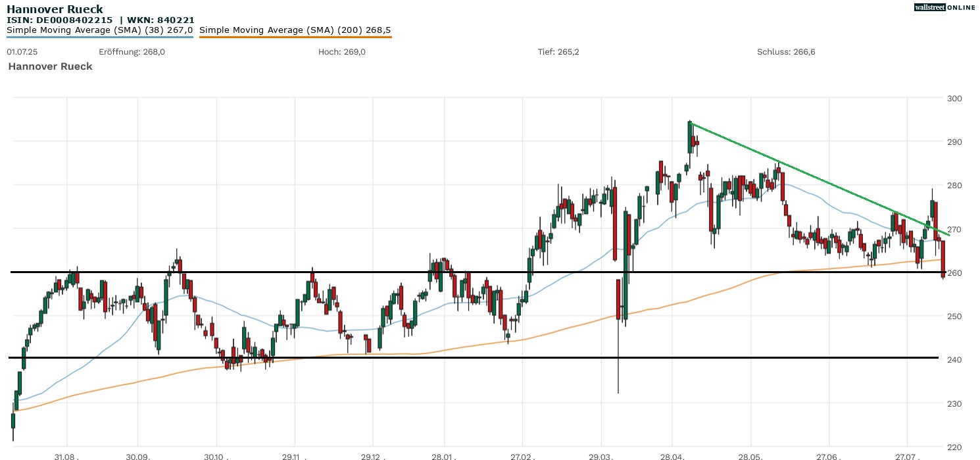Click the 230 price axis label
980x460 pixels.
[x=954, y=403]
